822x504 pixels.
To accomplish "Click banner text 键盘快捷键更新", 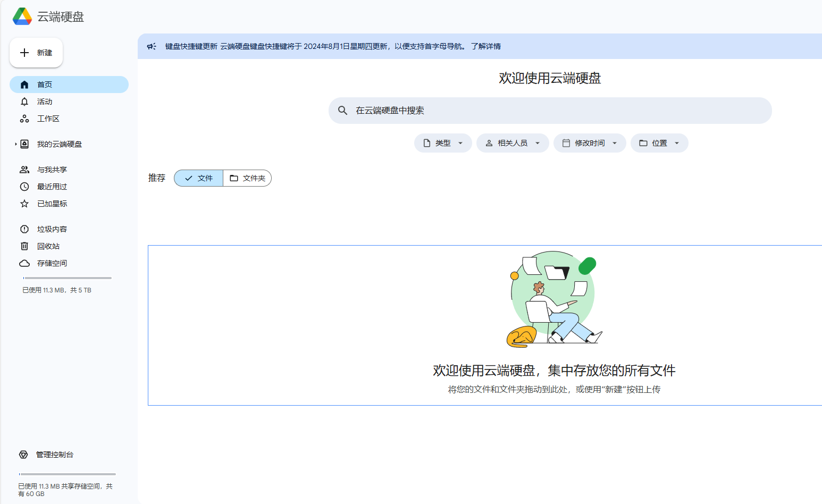I will [x=191, y=46].
